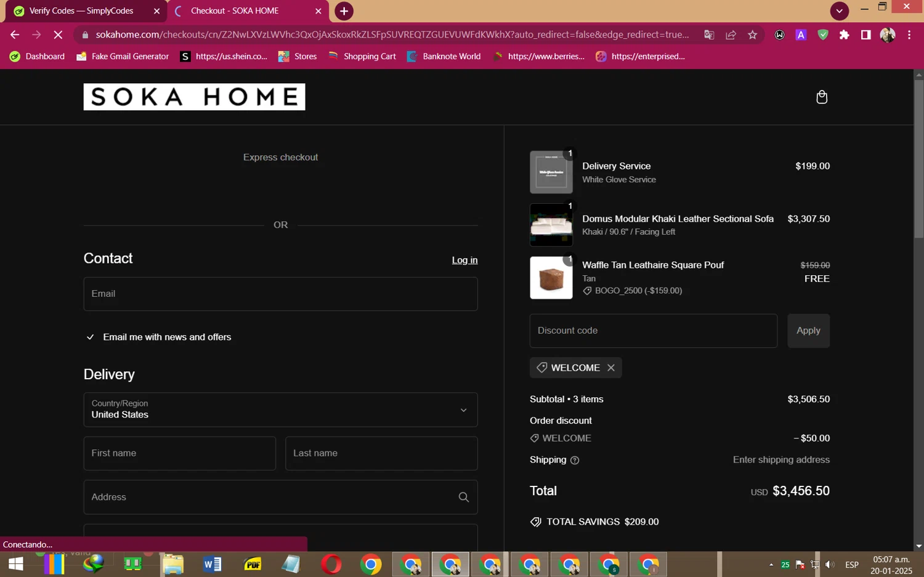Viewport: 924px width, 577px height.
Task: Toggle Email me with news and offers
Action: tap(91, 337)
